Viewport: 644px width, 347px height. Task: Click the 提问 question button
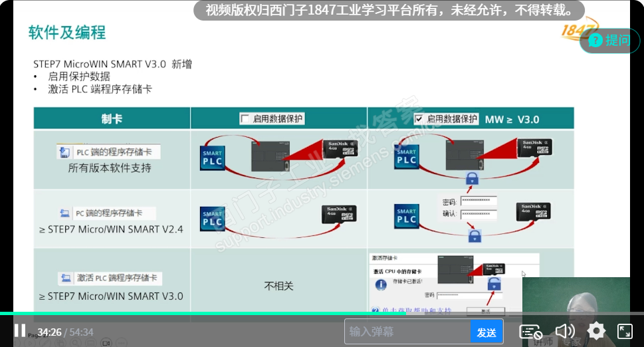pyautogui.click(x=610, y=41)
